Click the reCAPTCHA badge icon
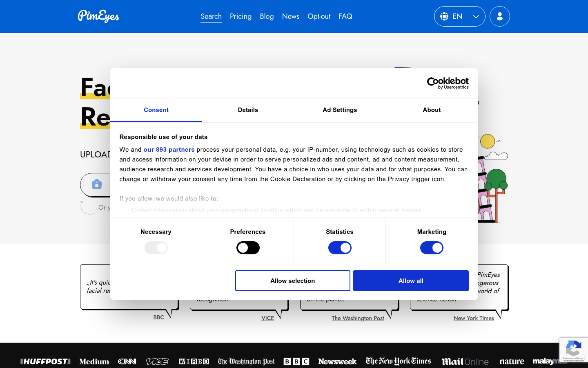Screen dimensions: 588x368 click(573, 349)
